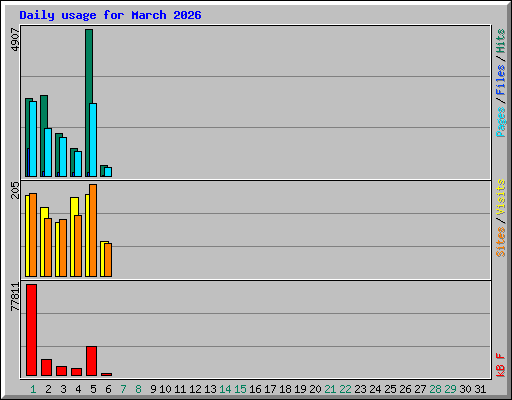This screenshot has width=512, height=400.
Task: Click green weekend day label 29
Action: pos(450,389)
